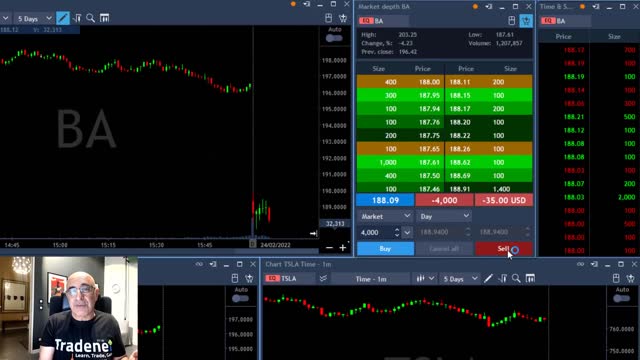Click link chain icon on TSLA chart window

(580, 264)
